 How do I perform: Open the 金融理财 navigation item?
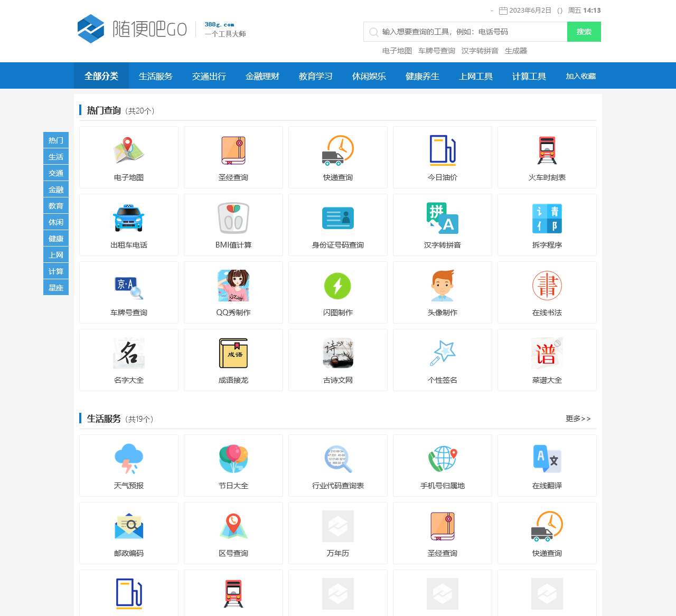pos(262,76)
